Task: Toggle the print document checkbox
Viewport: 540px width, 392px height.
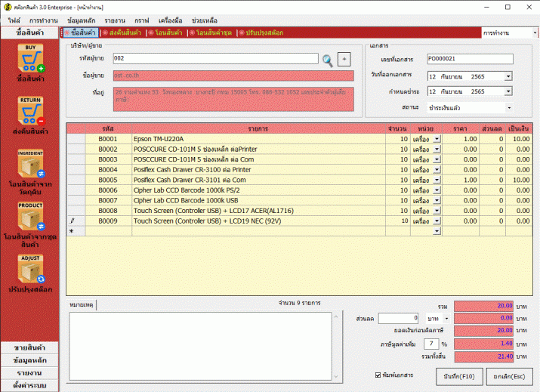Action: 378,375
